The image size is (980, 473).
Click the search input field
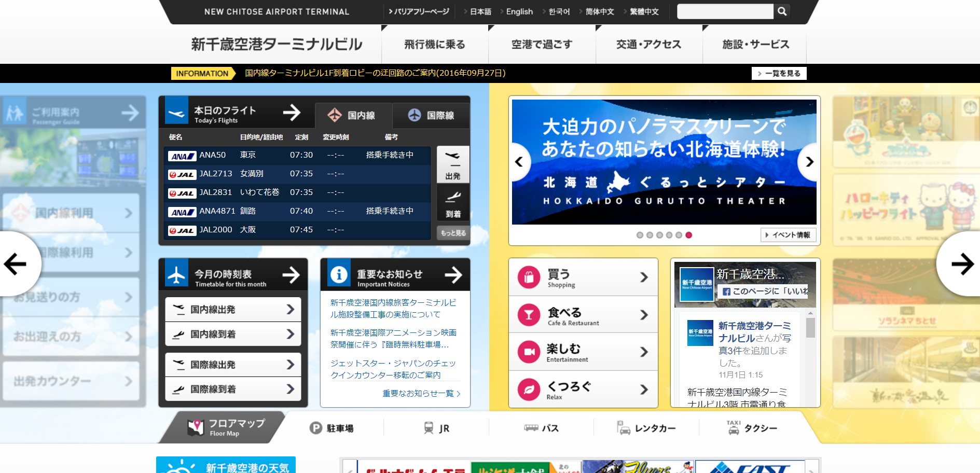coord(725,11)
